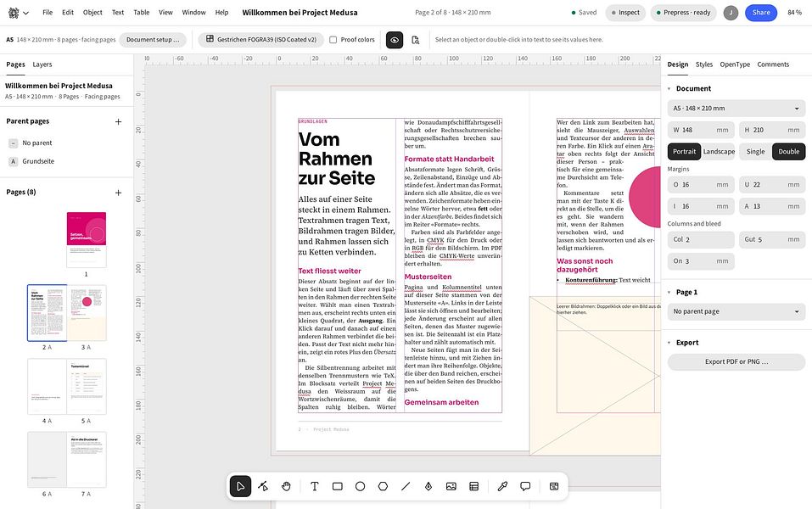The height and width of the screenshot is (509, 812).
Task: Select the Text tool in the bottom toolbar
Action: [314, 486]
